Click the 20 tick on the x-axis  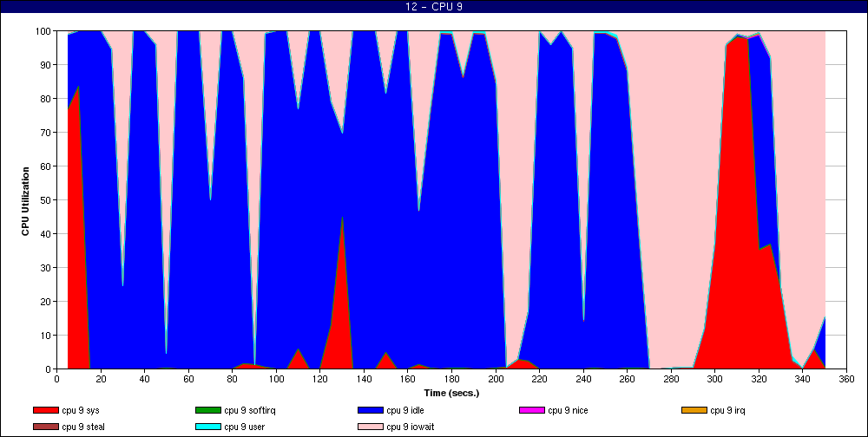click(100, 378)
